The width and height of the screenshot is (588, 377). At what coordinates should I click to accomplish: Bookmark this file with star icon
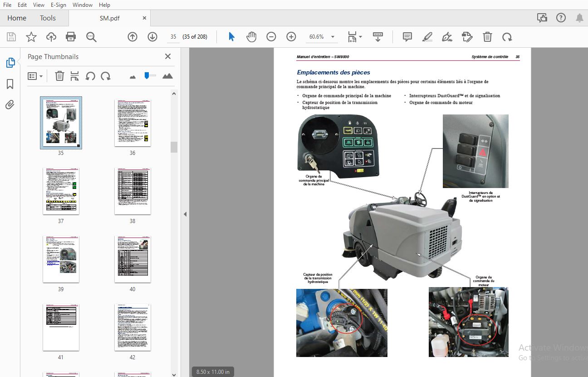[31, 37]
